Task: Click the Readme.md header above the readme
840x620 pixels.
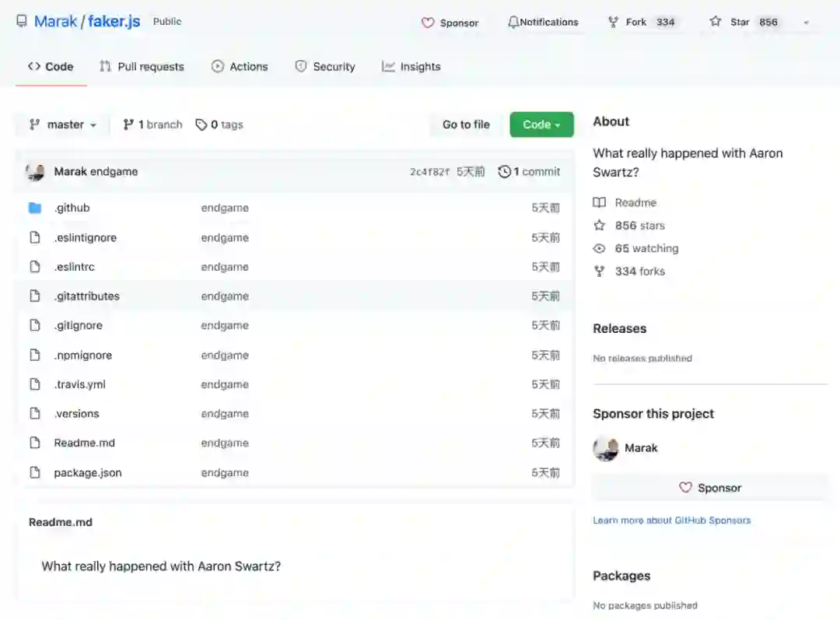Action: pos(61,522)
